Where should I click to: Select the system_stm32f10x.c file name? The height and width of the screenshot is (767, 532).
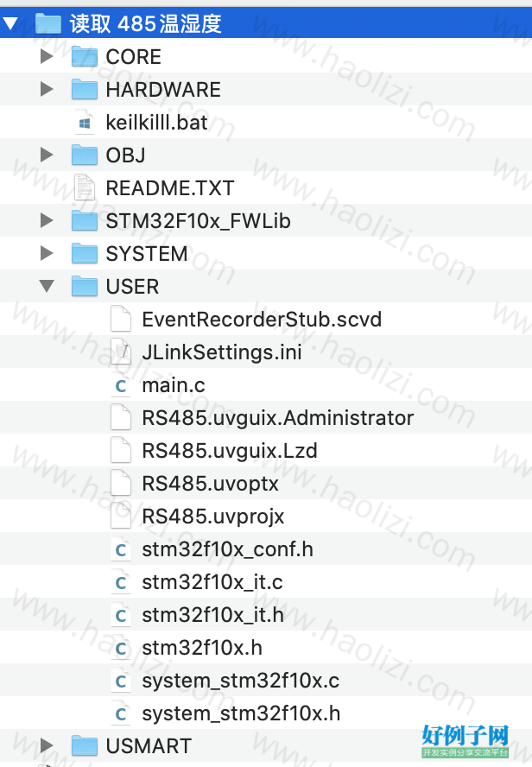(241, 681)
